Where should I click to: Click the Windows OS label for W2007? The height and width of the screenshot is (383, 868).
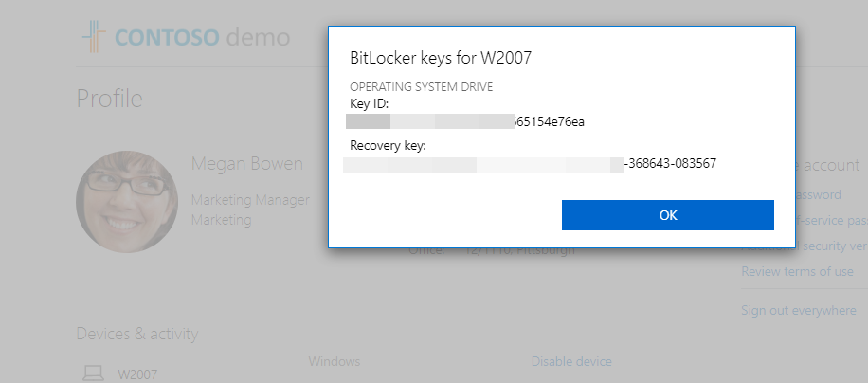tap(335, 361)
